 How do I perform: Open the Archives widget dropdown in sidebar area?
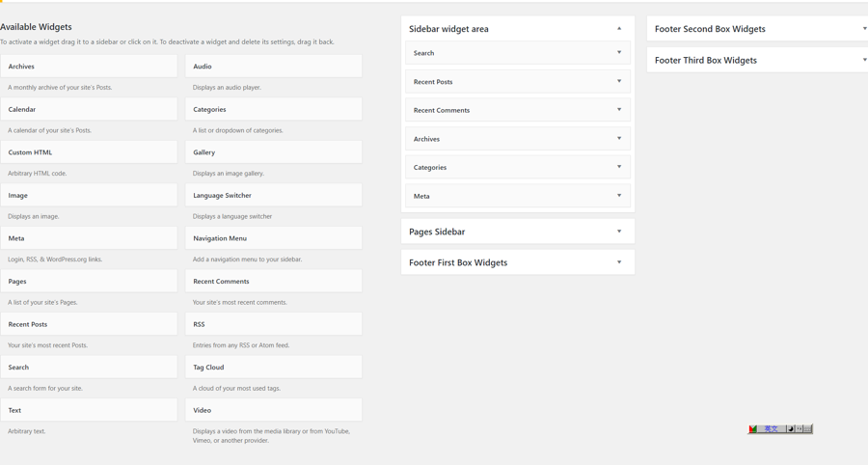[619, 139]
